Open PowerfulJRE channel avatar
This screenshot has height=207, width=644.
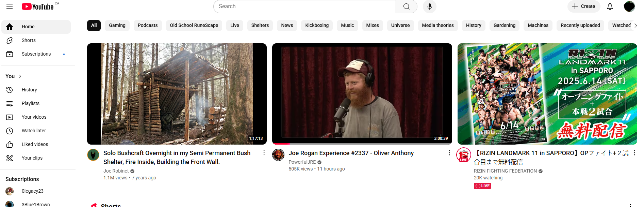278,155
